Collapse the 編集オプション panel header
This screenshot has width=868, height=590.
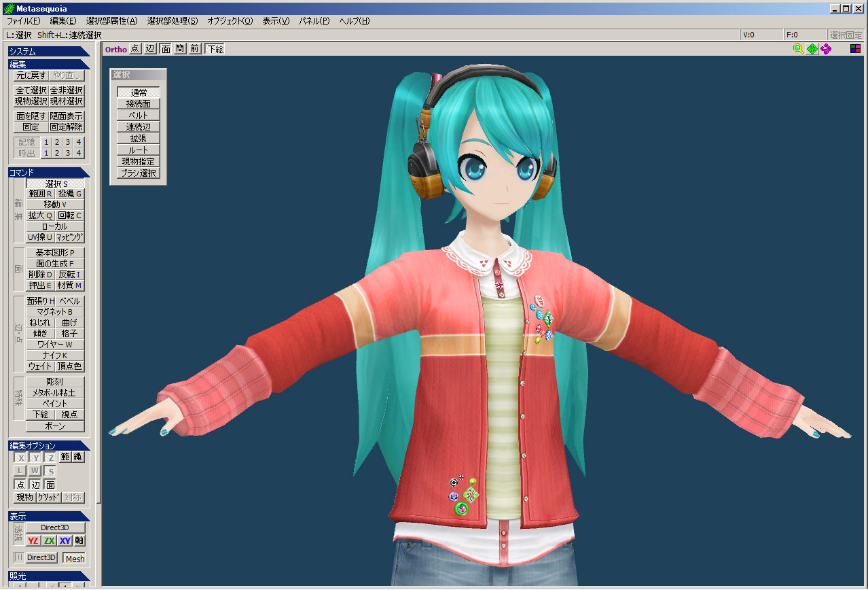(x=48, y=445)
